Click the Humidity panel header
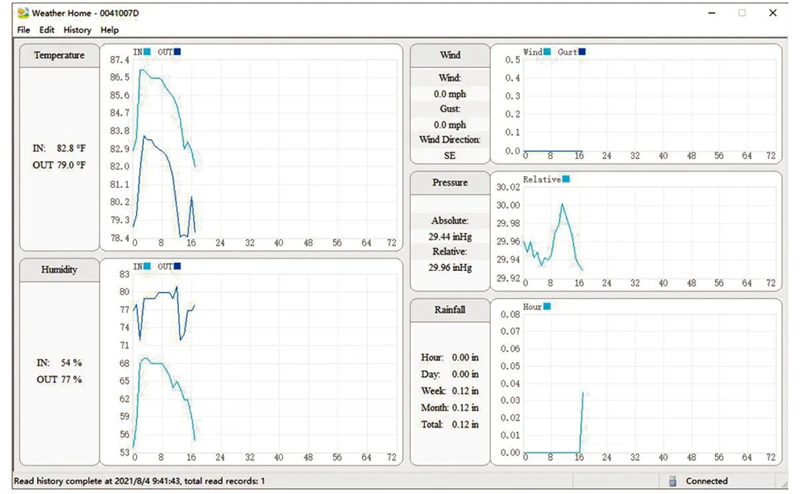Screen dimensions: 800x494 pos(59,269)
